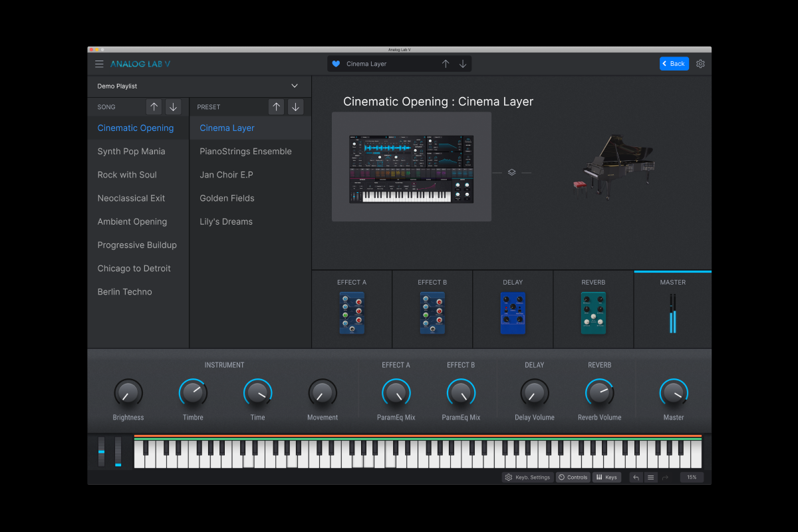Image resolution: width=798 pixels, height=532 pixels.
Task: Select the Neoclassical Exit song
Action: (138, 198)
